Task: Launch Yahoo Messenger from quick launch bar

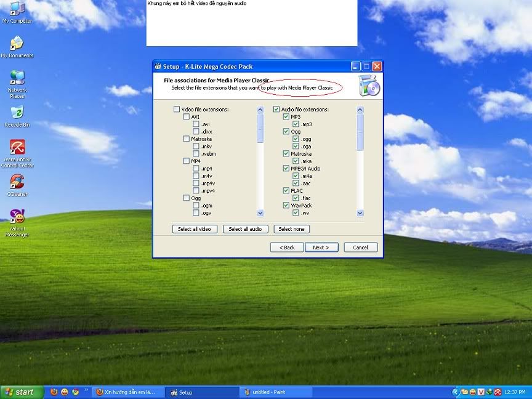Action: 65,392
